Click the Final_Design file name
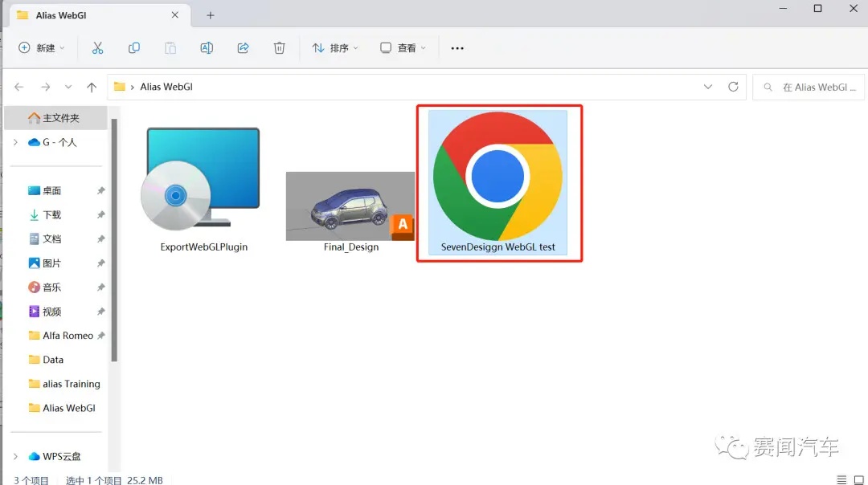The width and height of the screenshot is (868, 485). coord(351,247)
